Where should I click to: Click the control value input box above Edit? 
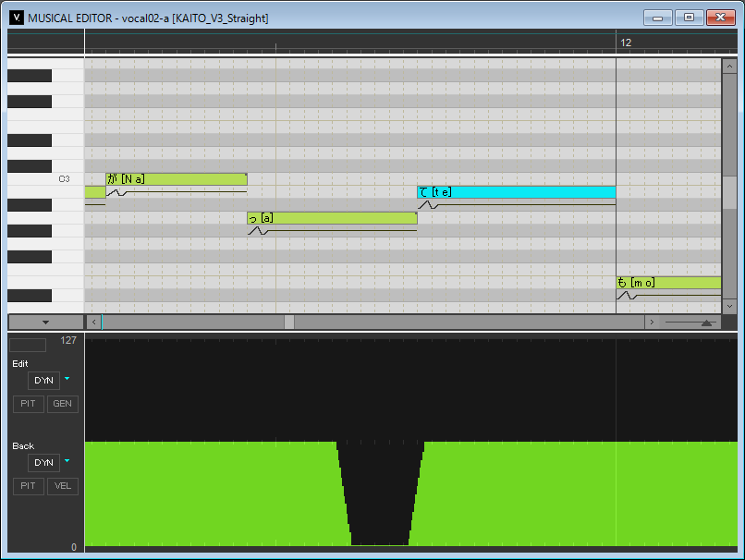28,345
